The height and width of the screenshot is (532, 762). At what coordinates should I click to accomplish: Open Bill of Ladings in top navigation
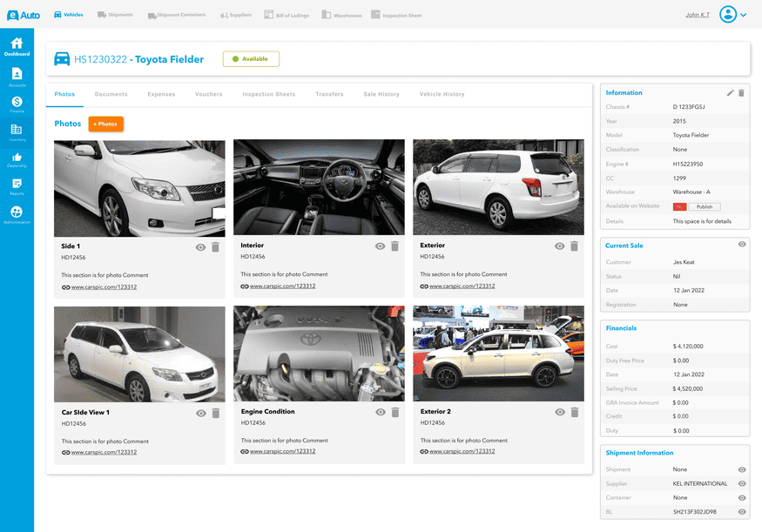click(287, 15)
